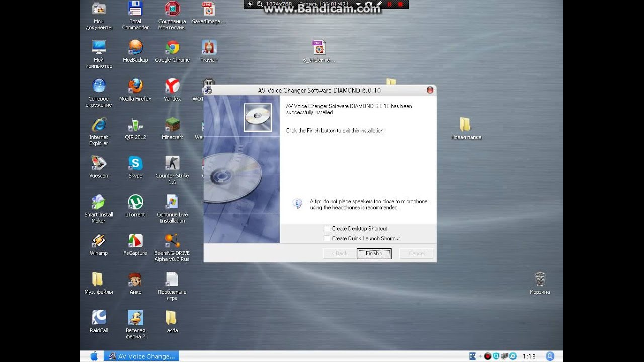Launch Google Chrome from desktop
This screenshot has width=644, height=362.
(x=172, y=51)
